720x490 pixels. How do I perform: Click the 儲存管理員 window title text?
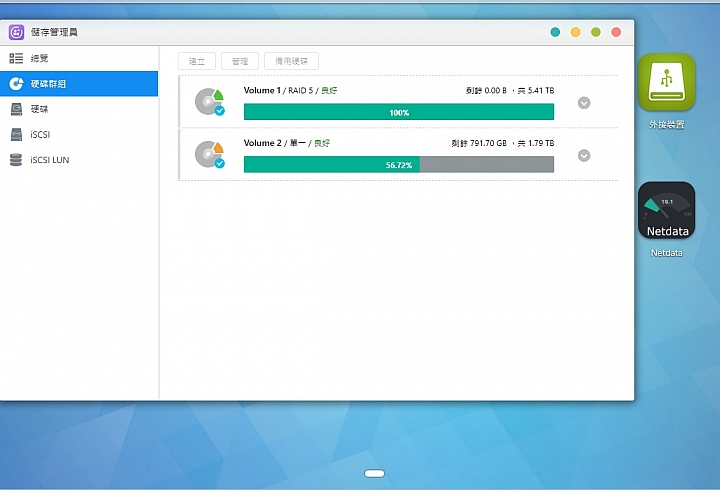pos(54,32)
